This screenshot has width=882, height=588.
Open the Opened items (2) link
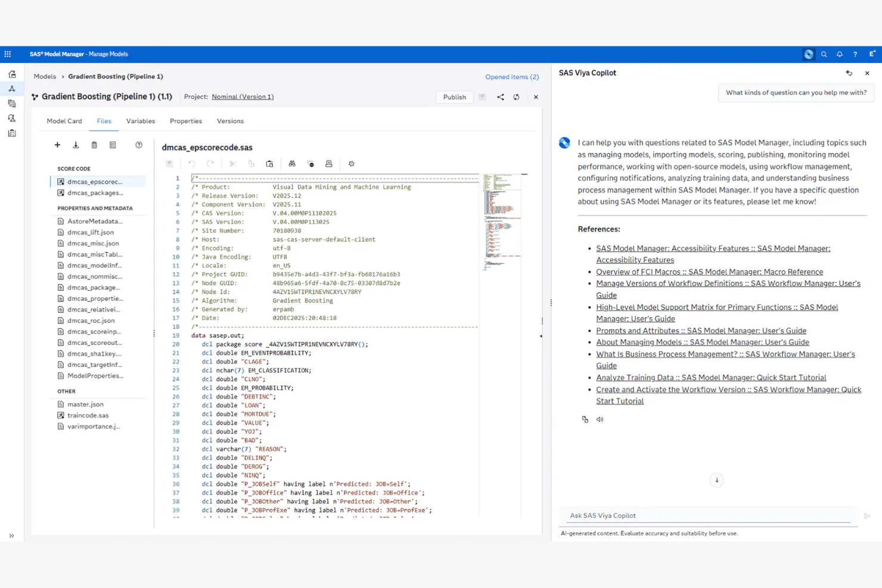[512, 77]
